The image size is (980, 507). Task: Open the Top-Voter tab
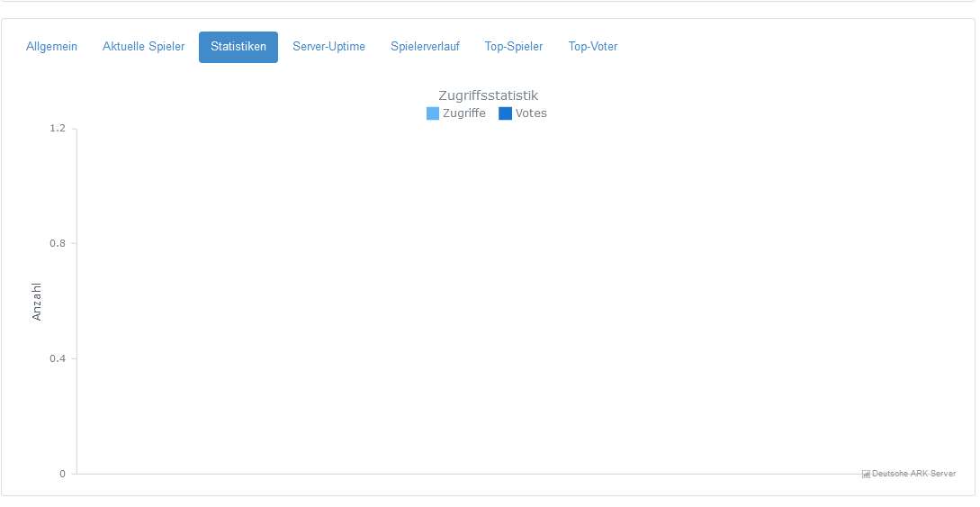click(592, 47)
